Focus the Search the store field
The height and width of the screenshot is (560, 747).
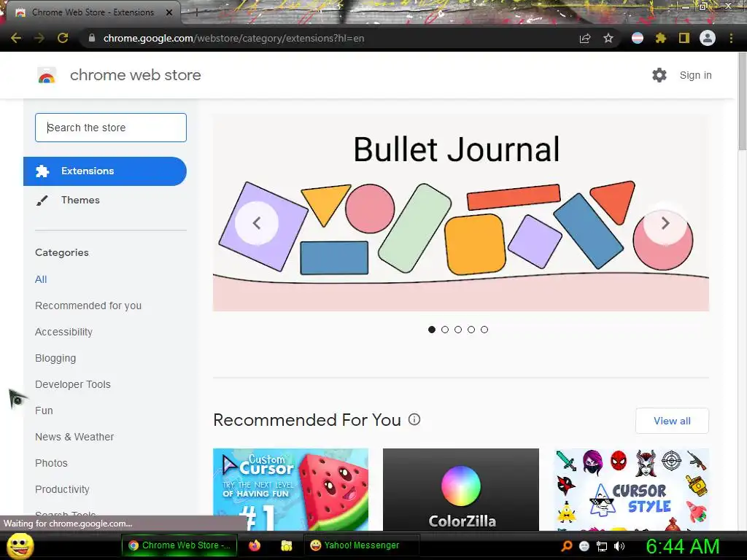tap(111, 128)
